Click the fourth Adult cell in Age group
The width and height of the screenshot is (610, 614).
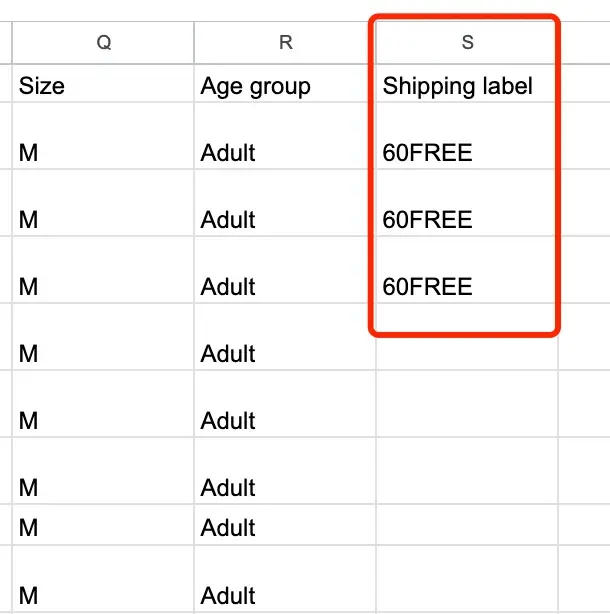[285, 337]
